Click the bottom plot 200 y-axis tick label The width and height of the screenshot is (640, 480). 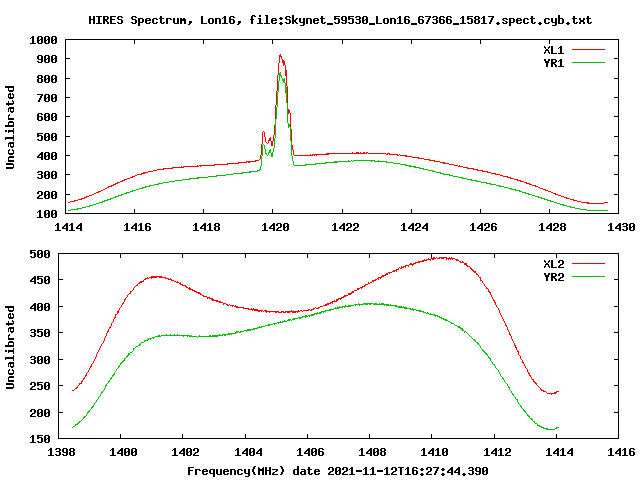[40, 413]
